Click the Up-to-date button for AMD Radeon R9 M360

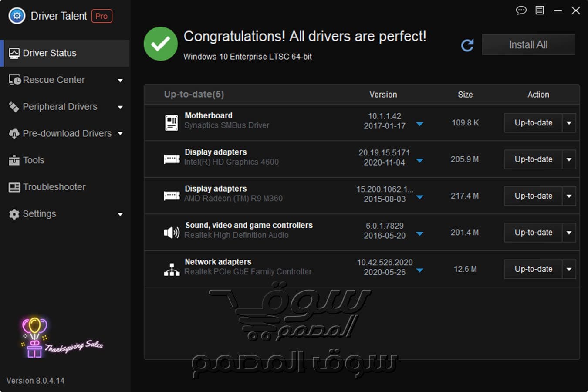[x=534, y=196]
